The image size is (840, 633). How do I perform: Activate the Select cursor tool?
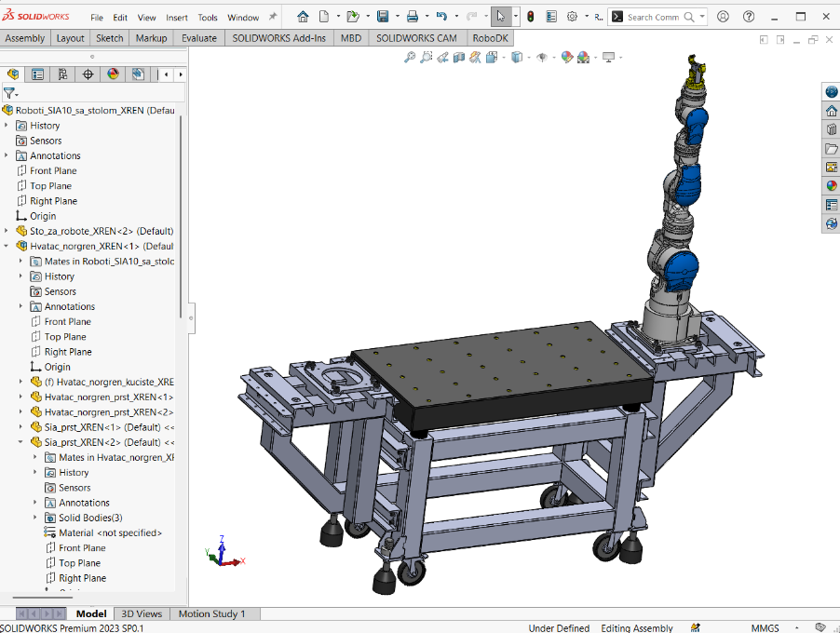[500, 17]
